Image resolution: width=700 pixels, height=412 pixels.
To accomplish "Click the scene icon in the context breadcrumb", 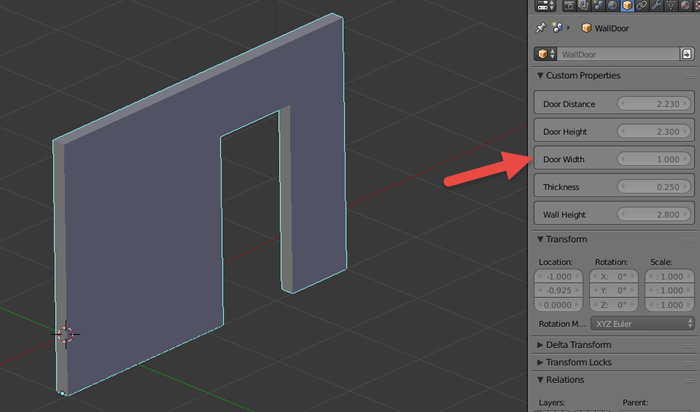I will (x=557, y=28).
